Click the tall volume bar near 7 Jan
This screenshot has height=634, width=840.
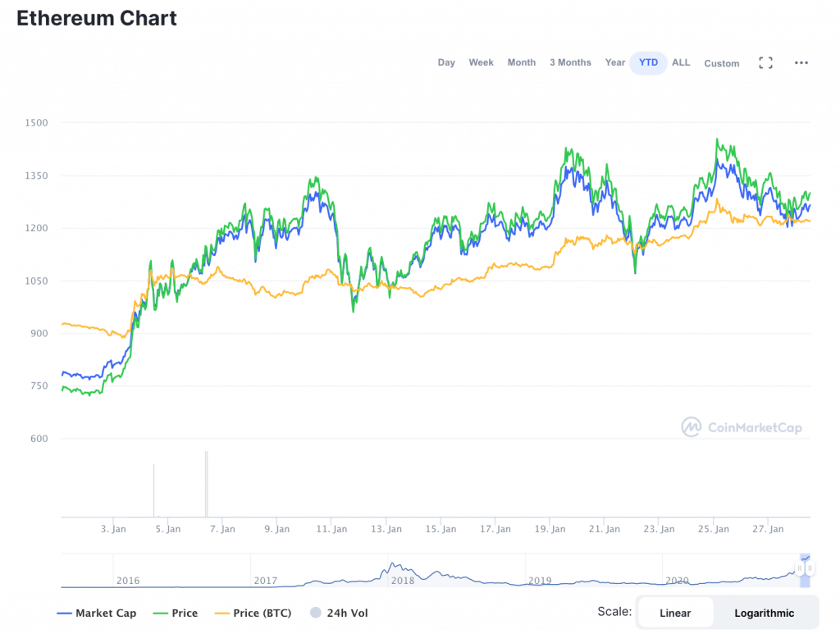pos(206,484)
